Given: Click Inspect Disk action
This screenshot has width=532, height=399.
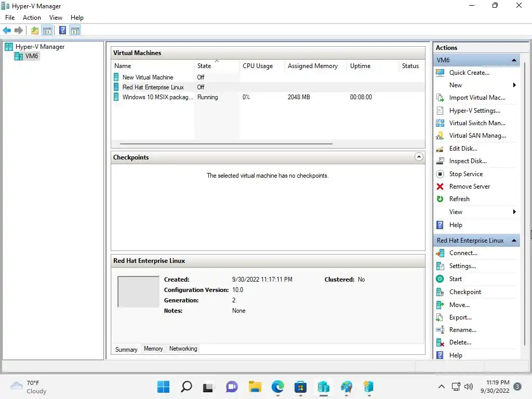Looking at the screenshot, I should click(x=468, y=161).
